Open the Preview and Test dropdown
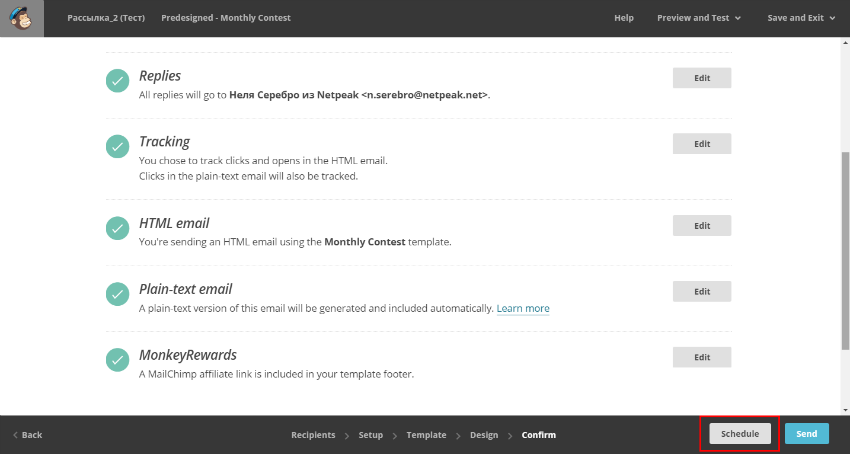 (x=699, y=18)
